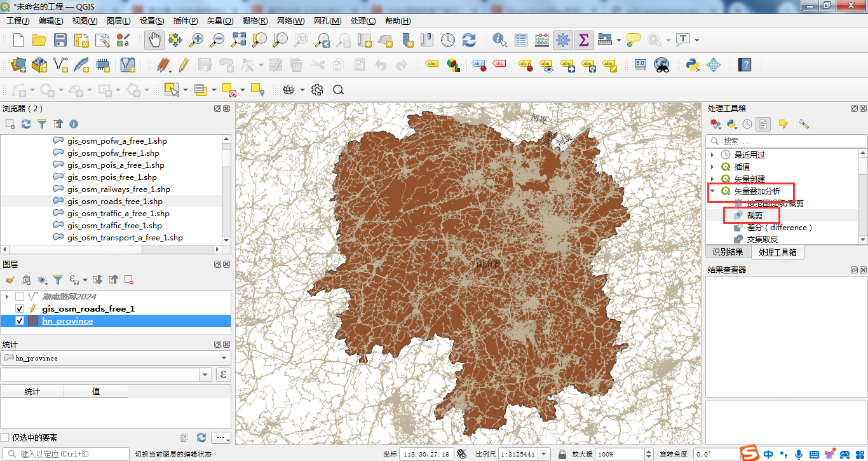Screen dimensions: 868x461
Task: Open layer styling brush in Layers panel
Action: (10, 280)
